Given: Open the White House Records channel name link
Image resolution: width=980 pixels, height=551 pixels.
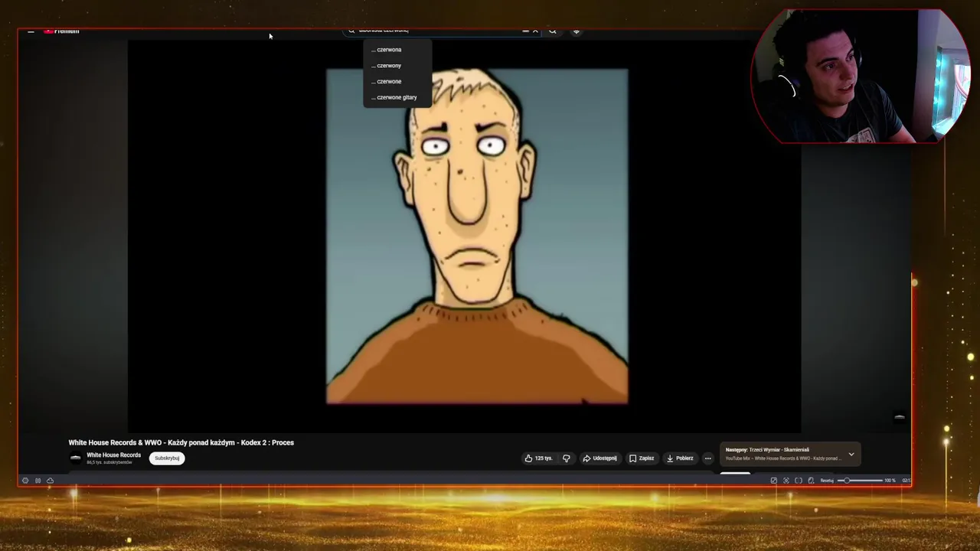Looking at the screenshot, I should coord(113,455).
